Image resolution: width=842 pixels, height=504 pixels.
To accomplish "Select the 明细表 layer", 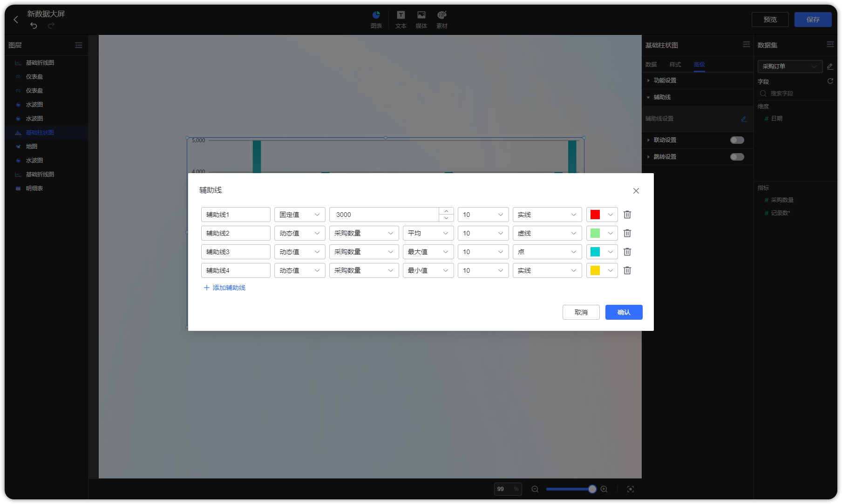I will [47, 188].
